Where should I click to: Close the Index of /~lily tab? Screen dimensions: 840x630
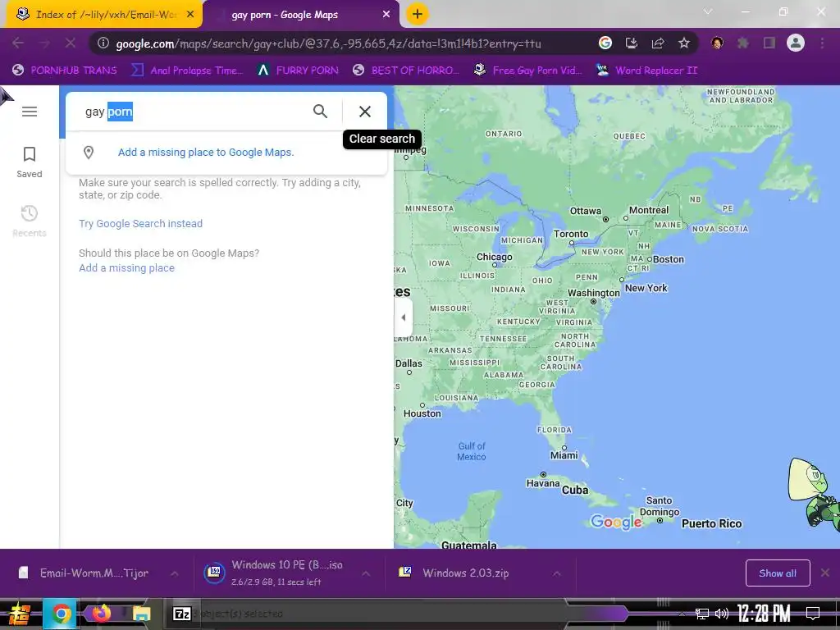(190, 15)
